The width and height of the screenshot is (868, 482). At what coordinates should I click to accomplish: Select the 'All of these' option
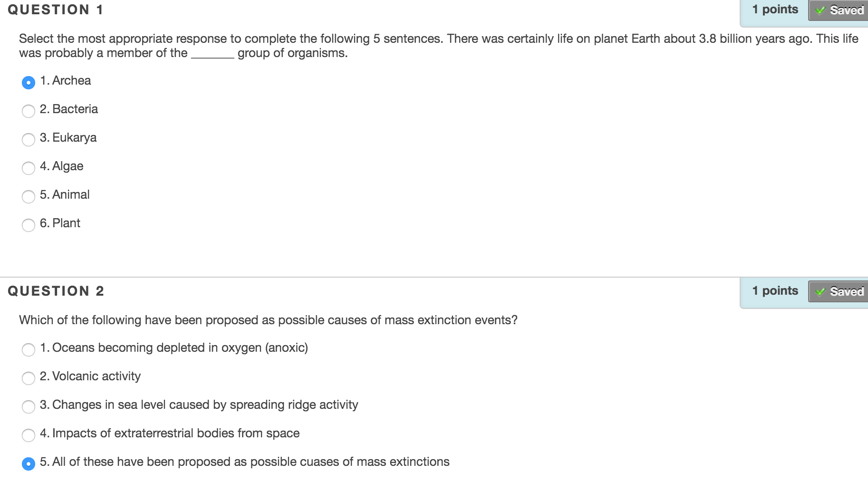point(29,464)
